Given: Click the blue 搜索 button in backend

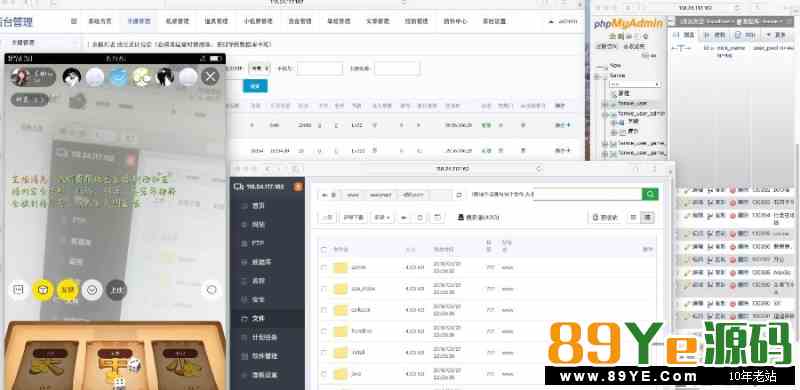Looking at the screenshot, I should pos(255,86).
